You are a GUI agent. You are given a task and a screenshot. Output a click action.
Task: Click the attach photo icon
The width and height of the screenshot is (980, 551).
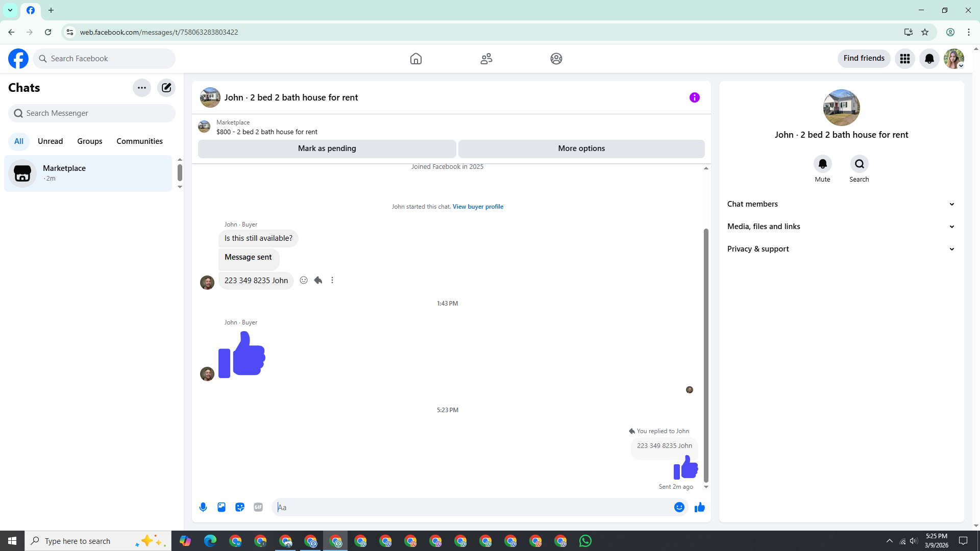[222, 507]
